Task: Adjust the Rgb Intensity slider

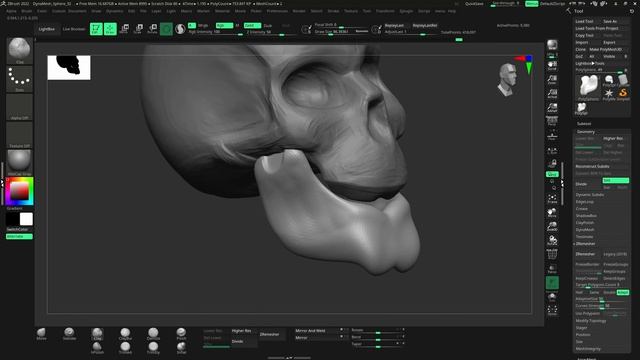Action: pyautogui.click(x=216, y=32)
